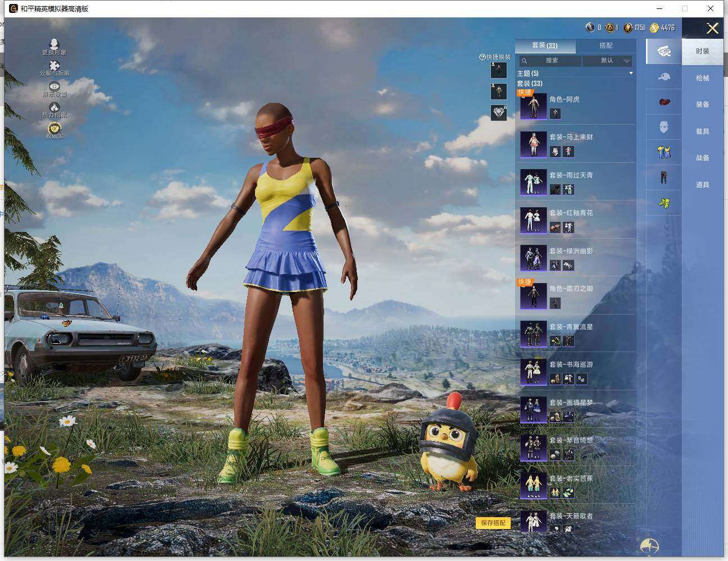The width and height of the screenshot is (728, 561).
Task: Select the face mask category icon
Action: click(663, 127)
